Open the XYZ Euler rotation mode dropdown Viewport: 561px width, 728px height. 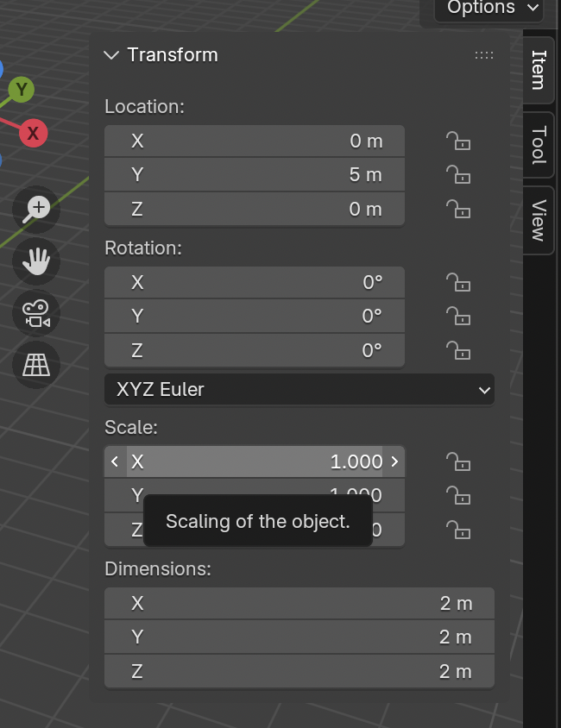click(x=299, y=390)
